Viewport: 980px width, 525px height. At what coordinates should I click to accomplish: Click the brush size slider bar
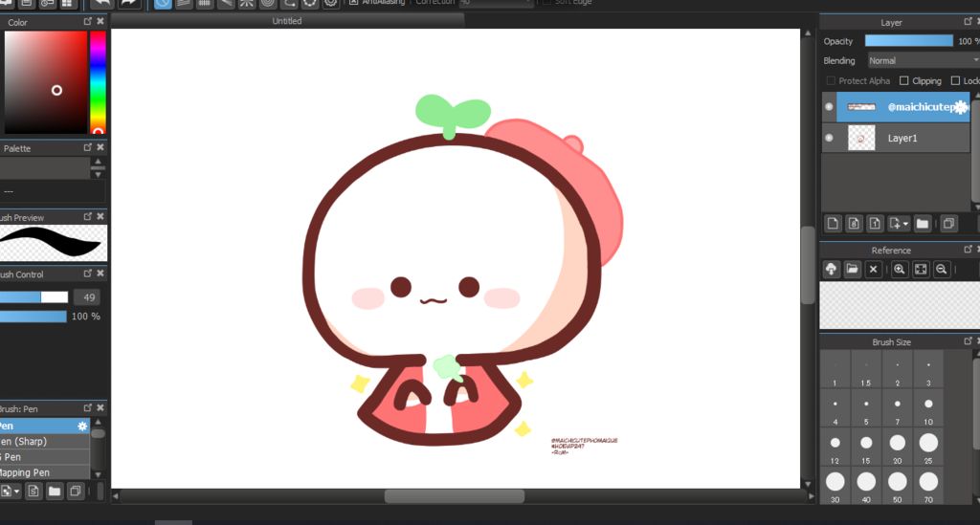[33, 297]
